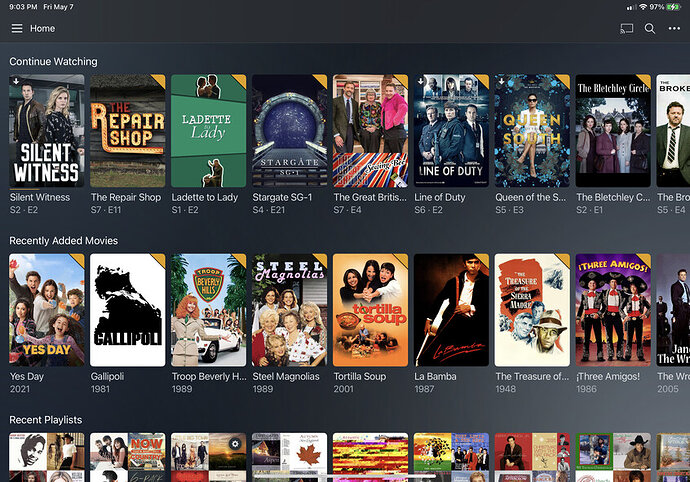
Task: Click the S7 · E11 episode label
Action: (x=106, y=210)
